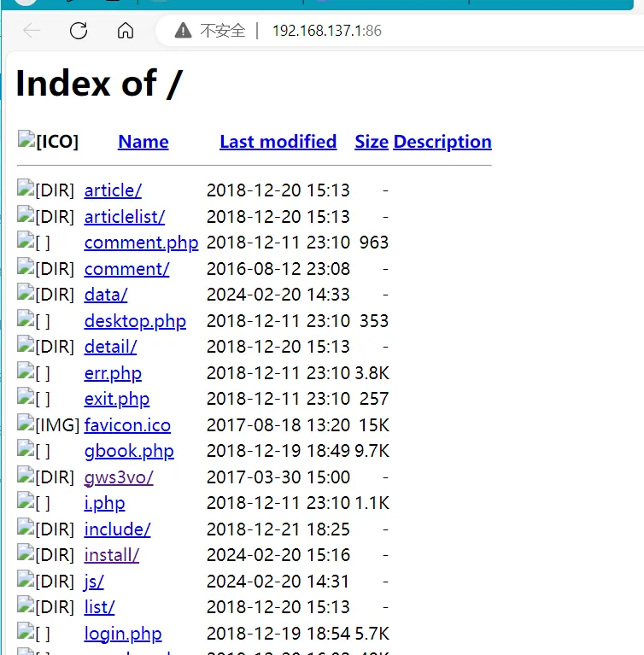Viewport: 644px width, 655px height.
Task: Go to the browser home page icon
Action: click(x=126, y=31)
